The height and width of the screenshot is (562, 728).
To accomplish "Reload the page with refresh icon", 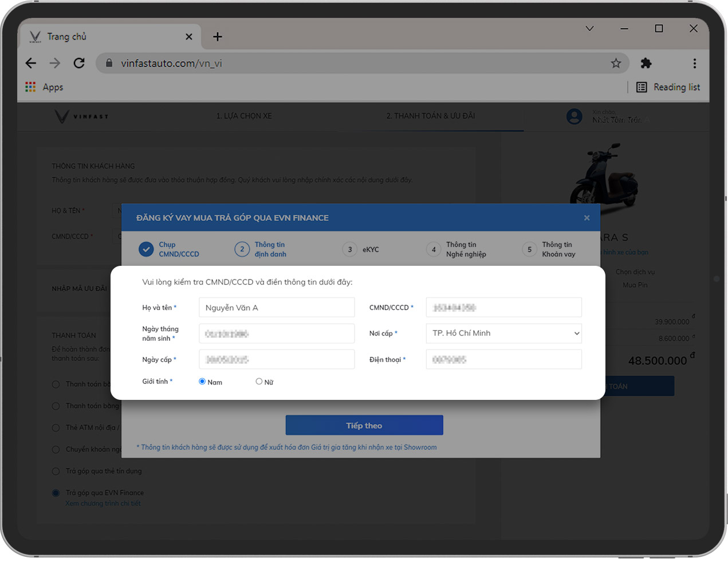I will pyautogui.click(x=79, y=63).
